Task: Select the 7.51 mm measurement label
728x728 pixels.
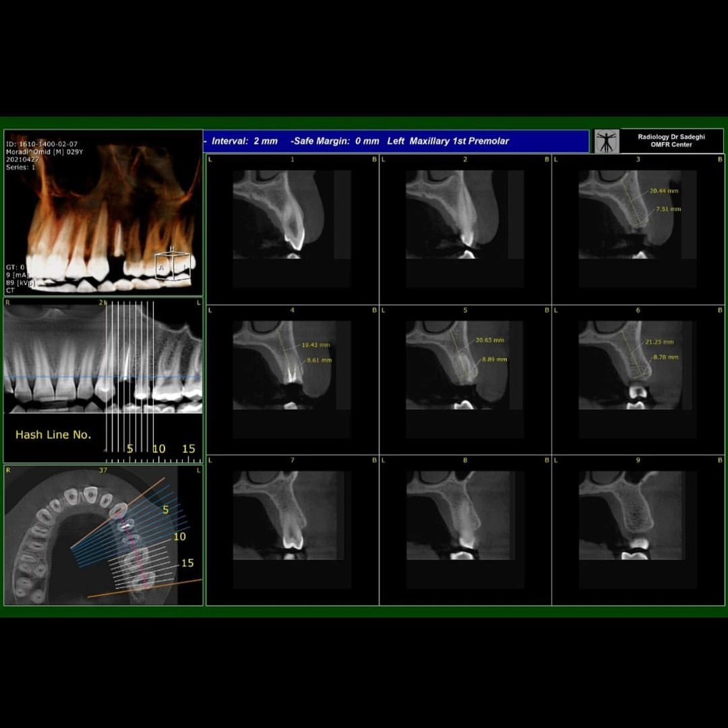Action: 669,209
